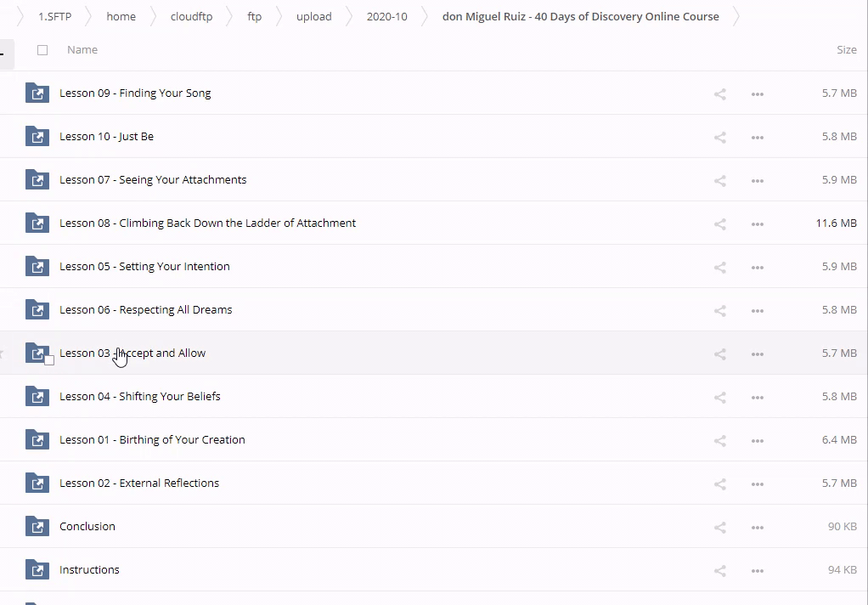Image resolution: width=868 pixels, height=605 pixels.
Task: Share Lesson 01 - Birthing of Your Creation
Action: (719, 441)
